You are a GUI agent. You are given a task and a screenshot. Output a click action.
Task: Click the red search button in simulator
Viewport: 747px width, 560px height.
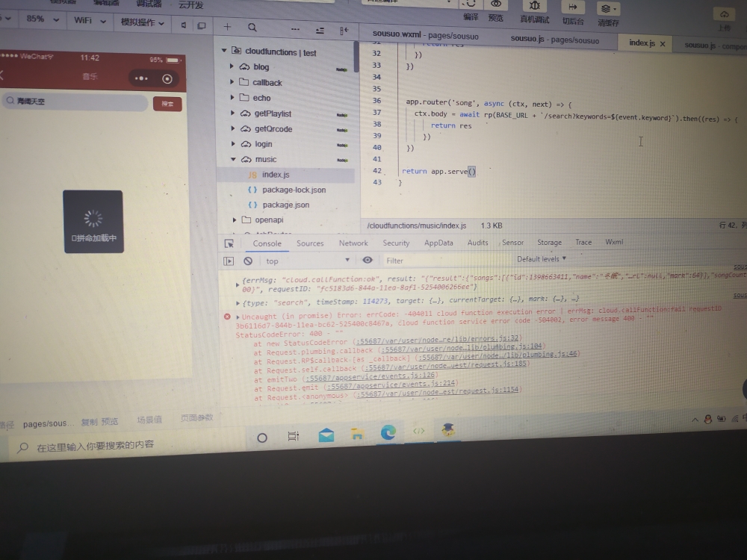coord(167,103)
